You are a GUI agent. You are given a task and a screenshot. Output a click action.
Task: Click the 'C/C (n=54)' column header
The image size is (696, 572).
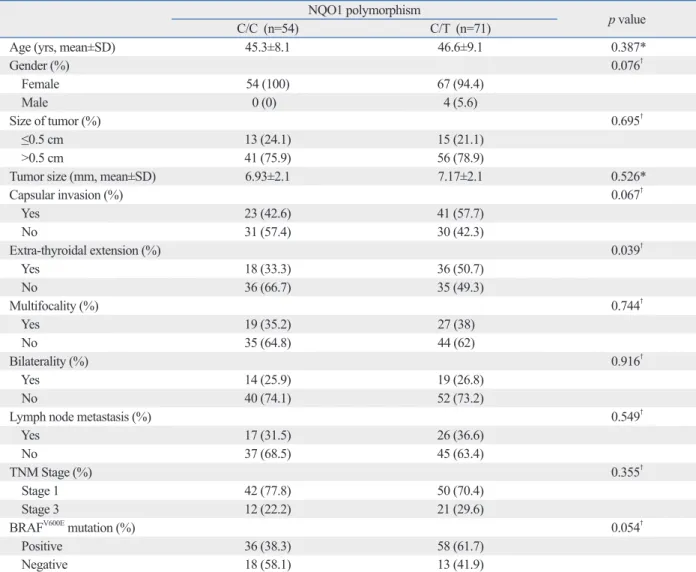[x=267, y=29]
